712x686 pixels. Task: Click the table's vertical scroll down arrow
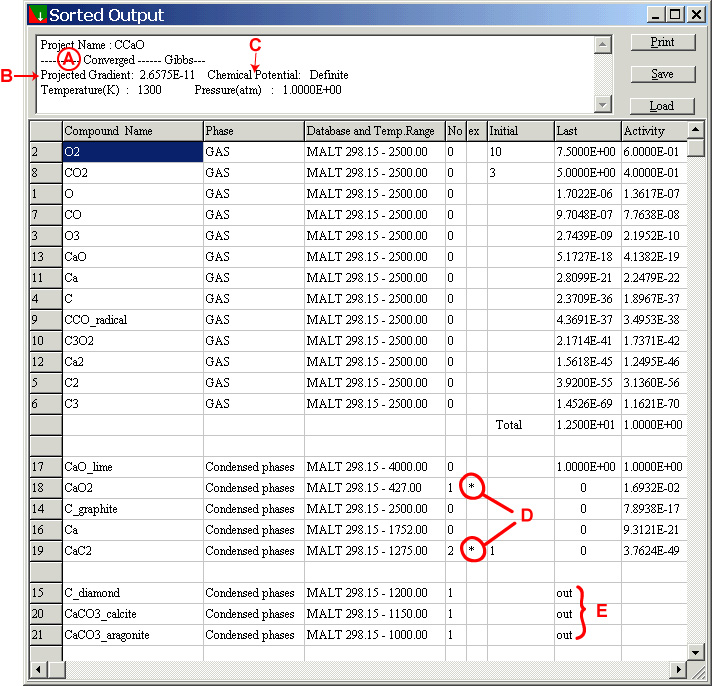click(696, 652)
